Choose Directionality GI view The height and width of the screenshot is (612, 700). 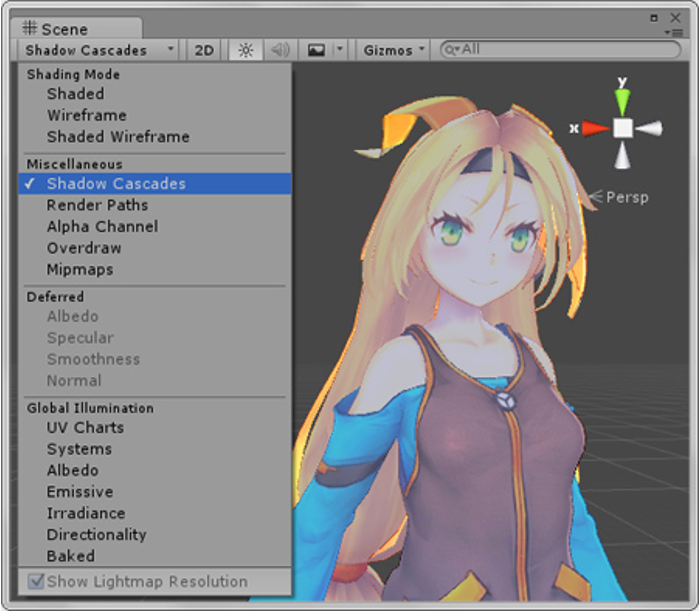[x=154, y=534]
